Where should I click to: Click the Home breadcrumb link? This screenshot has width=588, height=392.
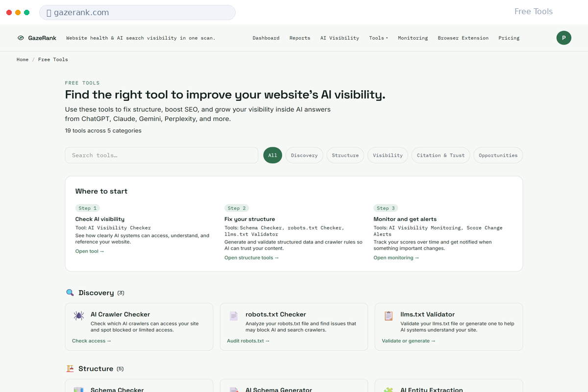coord(23,59)
